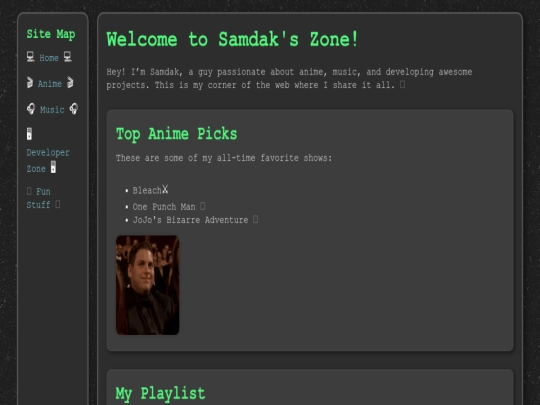Screen dimensions: 540x405
Task: Click the icon left of Anime link
Action: pos(30,83)
